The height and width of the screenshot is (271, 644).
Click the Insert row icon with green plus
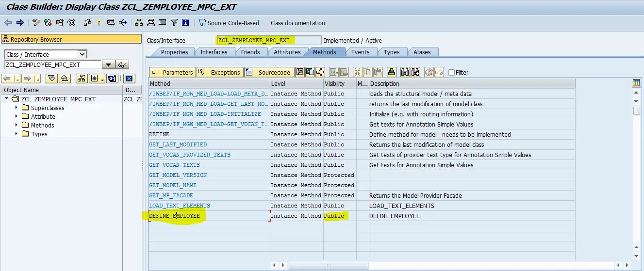(x=334, y=72)
